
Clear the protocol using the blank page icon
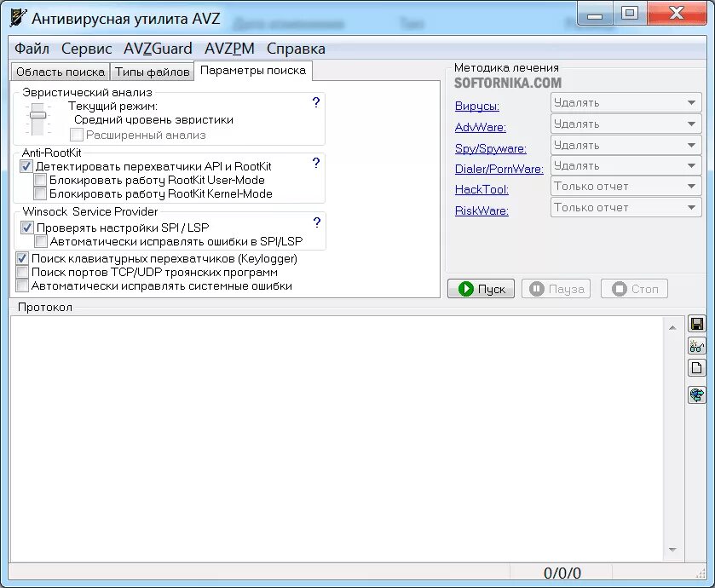pyautogui.click(x=696, y=367)
